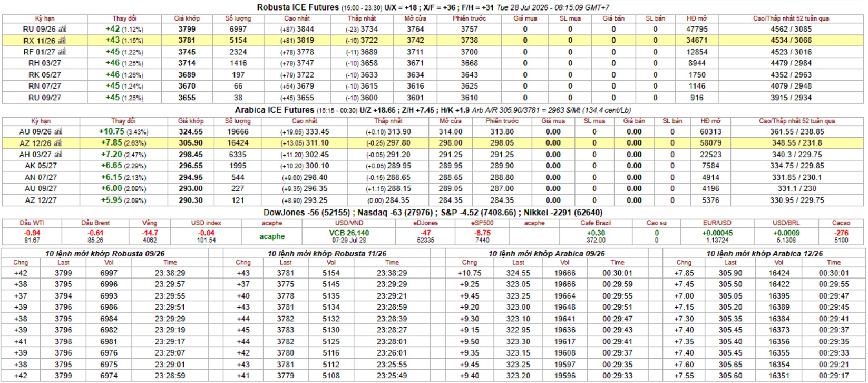Click AH 03/27 matched price 298.45
The width and height of the screenshot is (868, 383).
[x=191, y=154]
